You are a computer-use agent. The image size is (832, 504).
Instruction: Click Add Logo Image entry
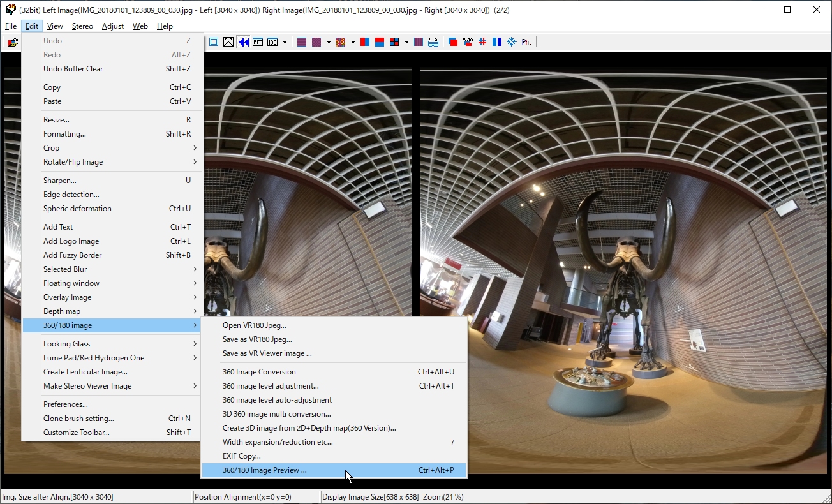coord(71,241)
